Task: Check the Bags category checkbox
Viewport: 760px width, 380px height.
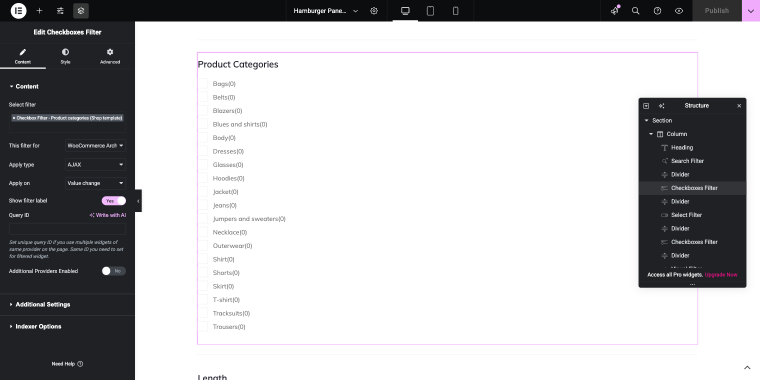Action: 203,83
